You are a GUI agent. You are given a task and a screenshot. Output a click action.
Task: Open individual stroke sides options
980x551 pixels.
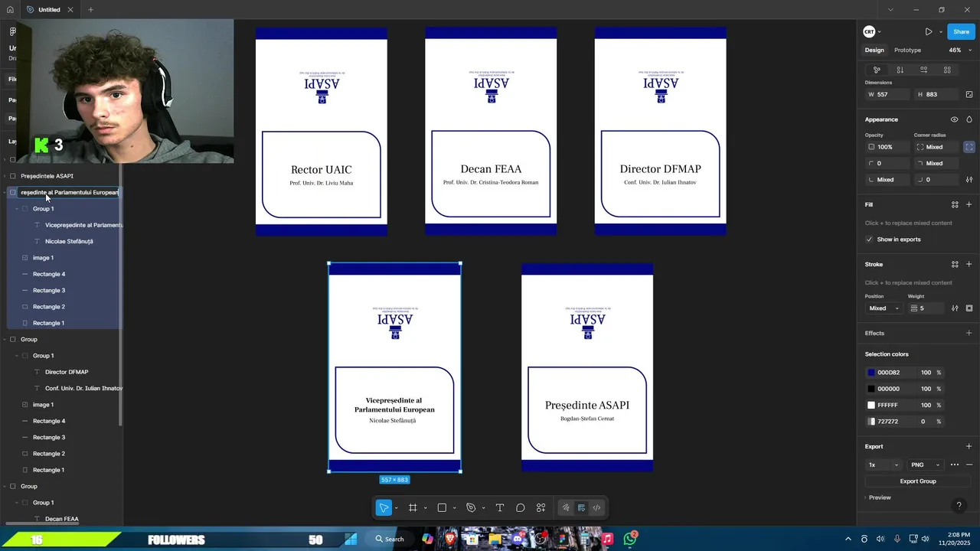(x=969, y=308)
